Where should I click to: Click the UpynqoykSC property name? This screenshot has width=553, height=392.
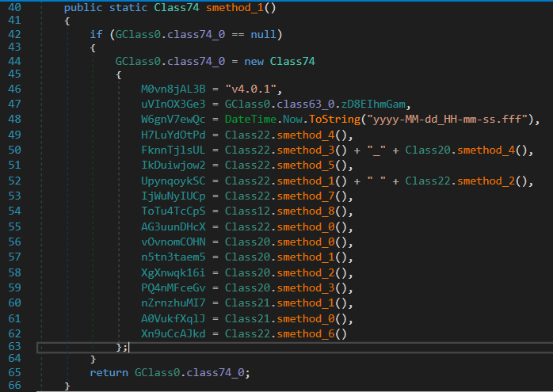(x=174, y=181)
